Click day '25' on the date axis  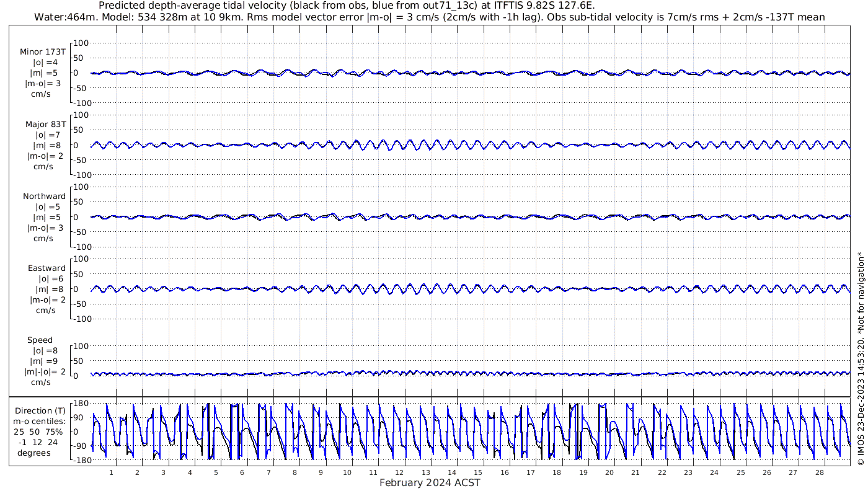click(741, 472)
